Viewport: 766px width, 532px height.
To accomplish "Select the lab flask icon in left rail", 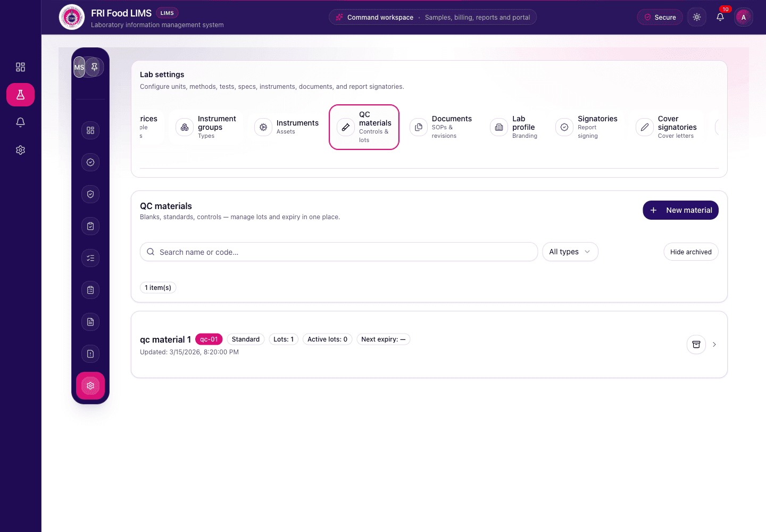I will [20, 95].
